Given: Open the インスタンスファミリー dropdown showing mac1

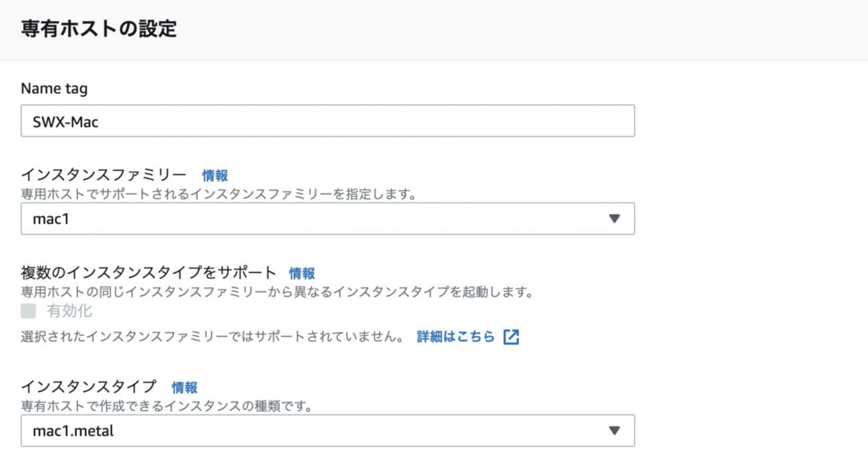Looking at the screenshot, I should pos(327,219).
